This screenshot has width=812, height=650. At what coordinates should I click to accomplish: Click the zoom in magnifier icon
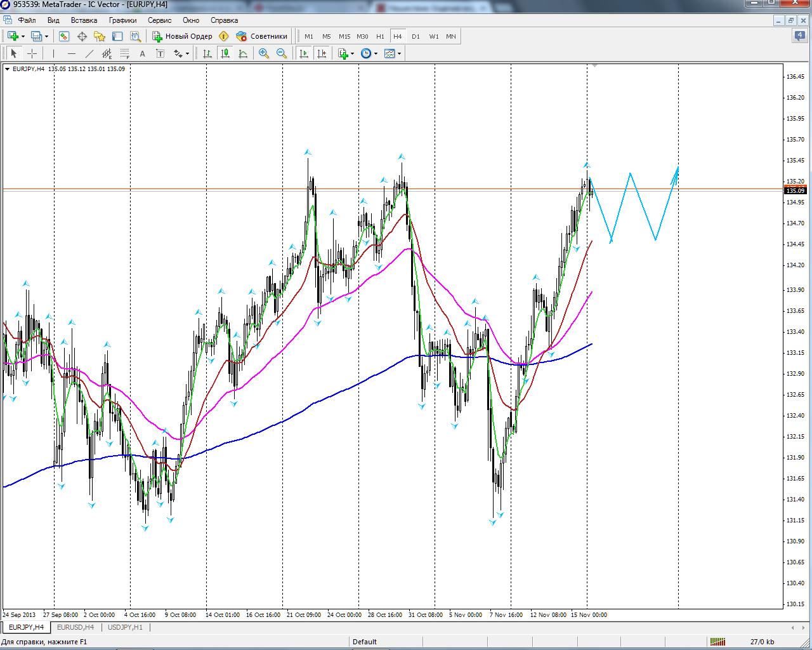pos(264,54)
